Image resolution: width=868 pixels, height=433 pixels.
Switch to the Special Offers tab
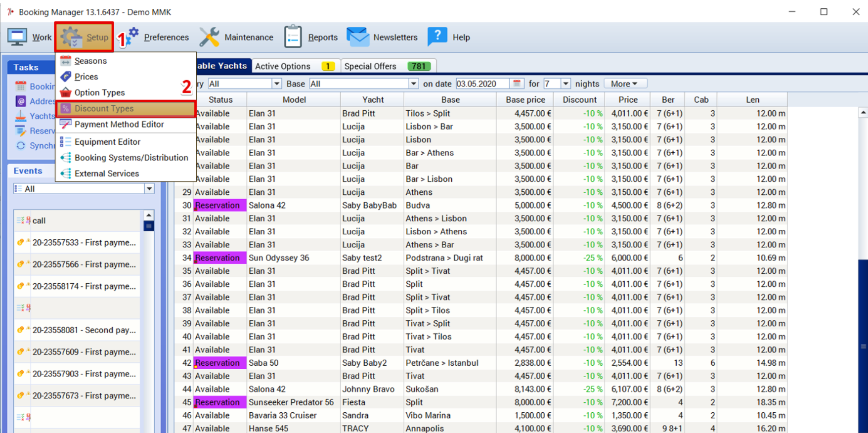pyautogui.click(x=388, y=66)
